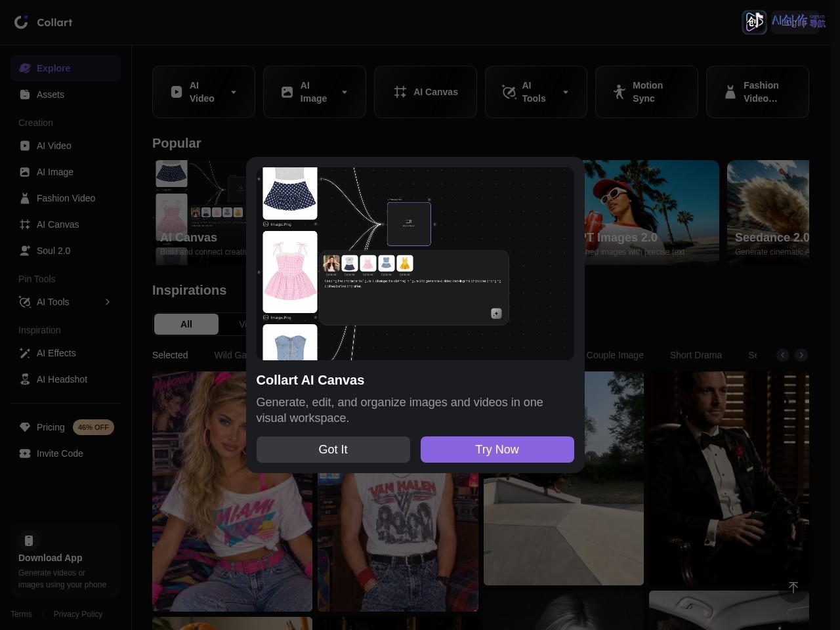Click Try Now in the AI Canvas dialog
Viewport: 840px width, 630px height.
pyautogui.click(x=497, y=450)
